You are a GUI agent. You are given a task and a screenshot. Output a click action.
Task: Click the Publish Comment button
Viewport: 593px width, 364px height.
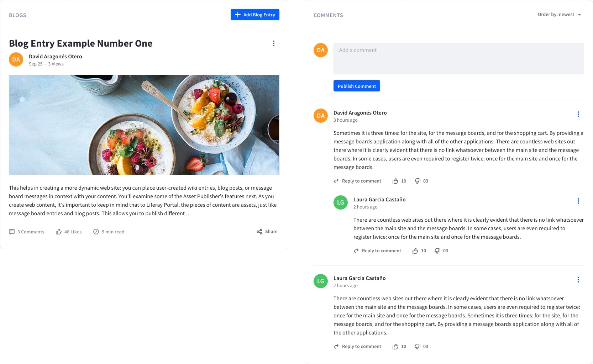point(357,86)
